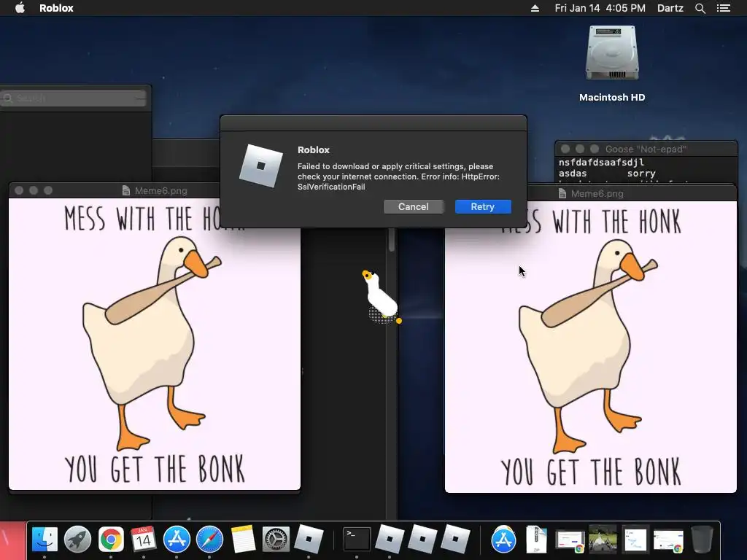The image size is (747, 560).
Task: Open the App Store dock icon beside the ZIP file
Action: click(x=503, y=540)
